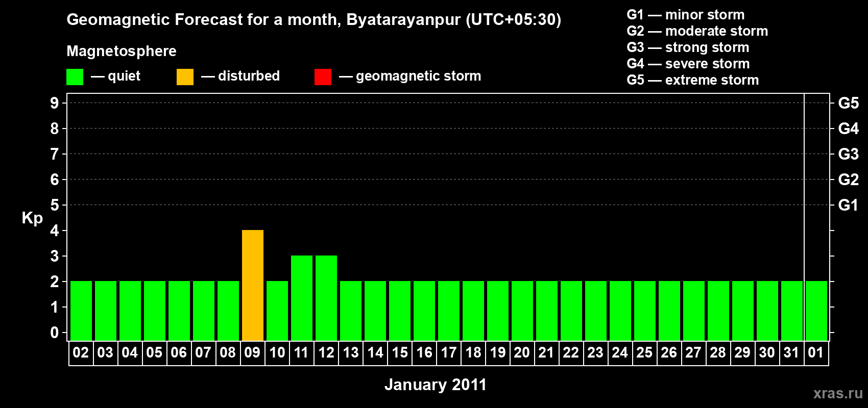Click the Kp axis value 0

pyautogui.click(x=55, y=333)
